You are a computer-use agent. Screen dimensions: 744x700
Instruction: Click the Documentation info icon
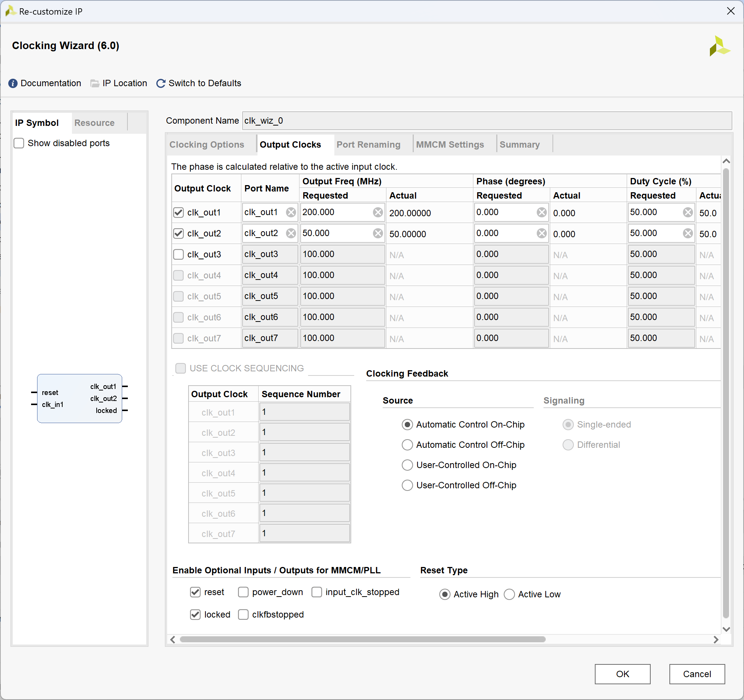point(13,83)
